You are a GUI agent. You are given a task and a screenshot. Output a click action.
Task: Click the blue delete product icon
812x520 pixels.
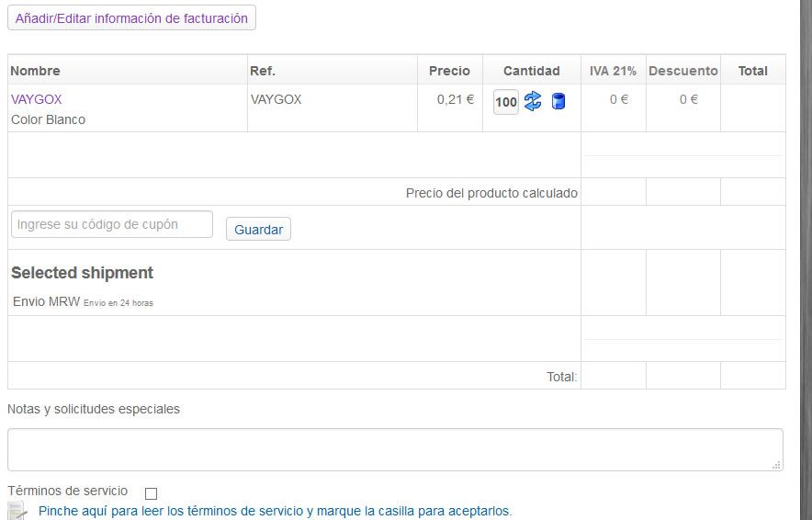click(558, 101)
